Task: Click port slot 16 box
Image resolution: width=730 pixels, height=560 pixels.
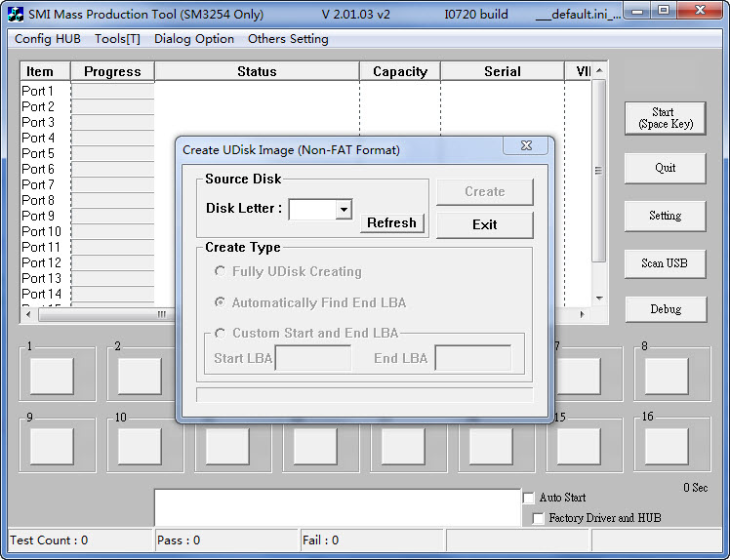Action: click(x=667, y=447)
